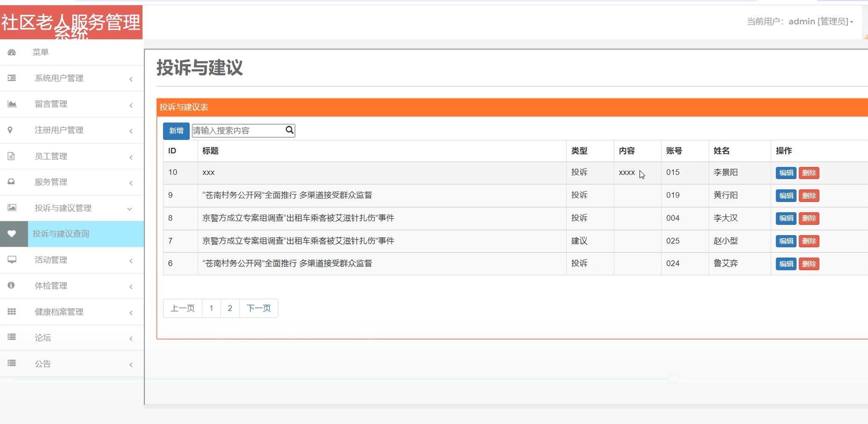Edit record ID 10 with 编辑 button
This screenshot has width=868, height=424.
click(785, 173)
